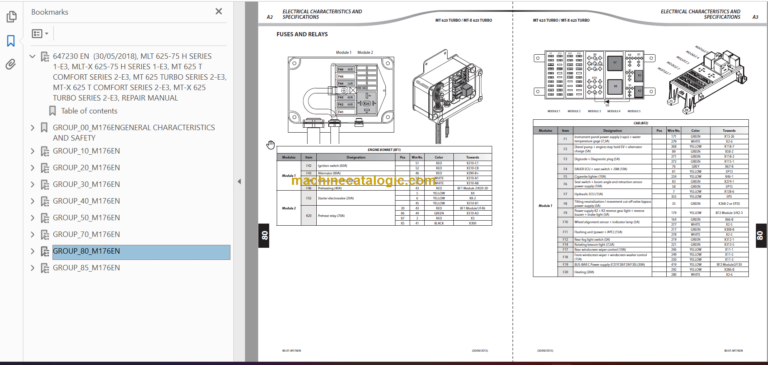Select the GROUP_70_M176EN bookmark
This screenshot has height=365, width=768.
pyautogui.click(x=86, y=234)
